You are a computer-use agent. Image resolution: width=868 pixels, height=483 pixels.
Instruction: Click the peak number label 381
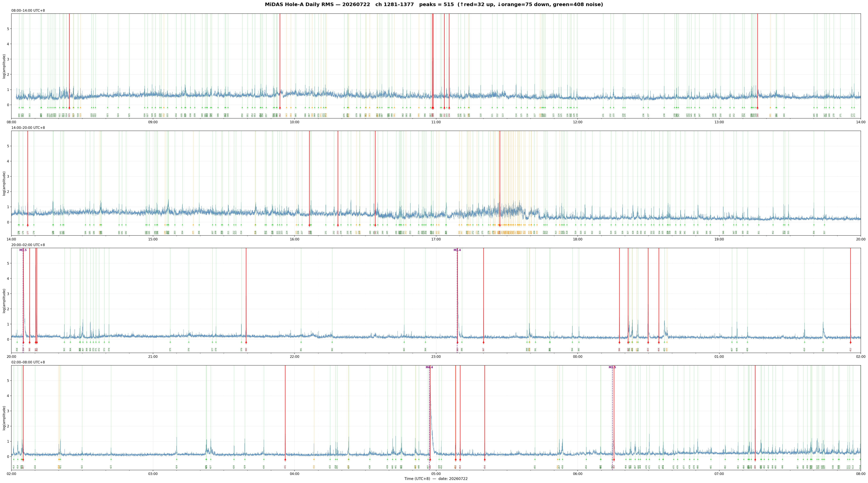(301, 349)
